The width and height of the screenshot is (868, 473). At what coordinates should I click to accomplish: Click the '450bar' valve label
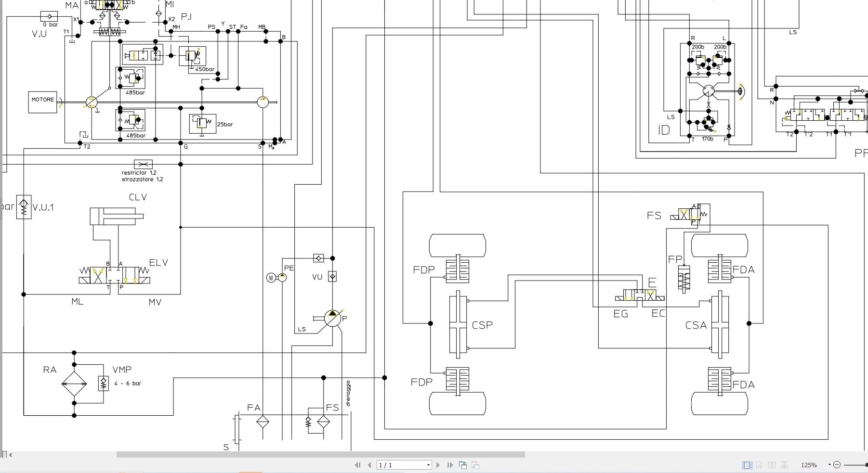205,69
